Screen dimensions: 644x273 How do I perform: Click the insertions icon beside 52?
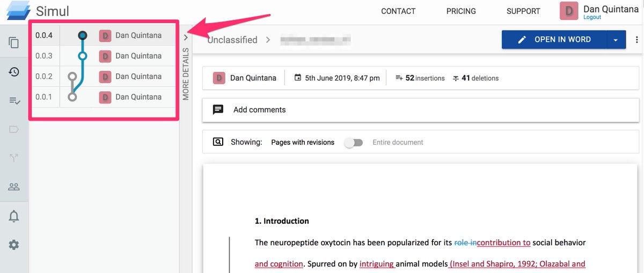pyautogui.click(x=399, y=78)
